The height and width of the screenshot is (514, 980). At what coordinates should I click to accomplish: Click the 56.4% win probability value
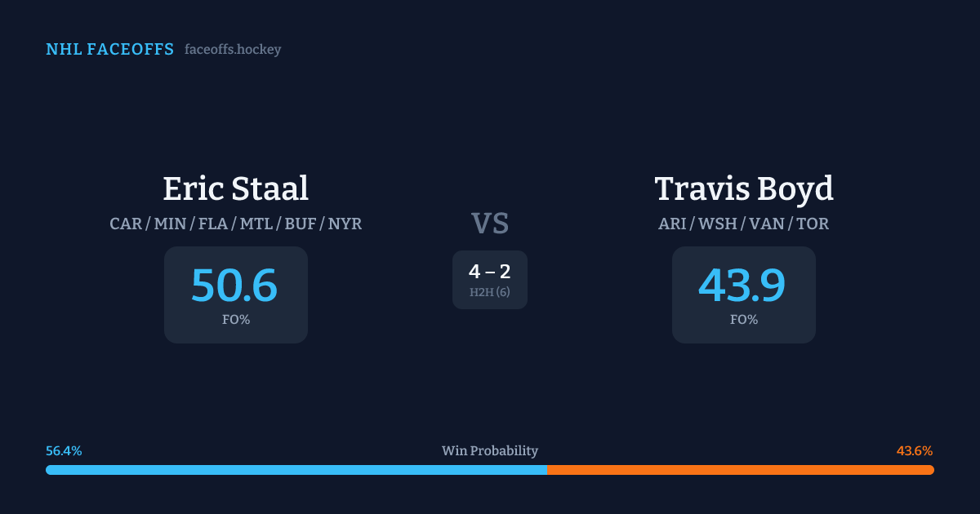(64, 451)
